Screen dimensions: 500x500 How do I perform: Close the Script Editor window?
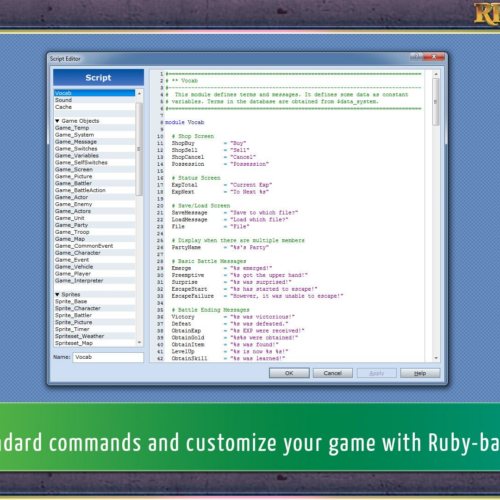[434, 57]
